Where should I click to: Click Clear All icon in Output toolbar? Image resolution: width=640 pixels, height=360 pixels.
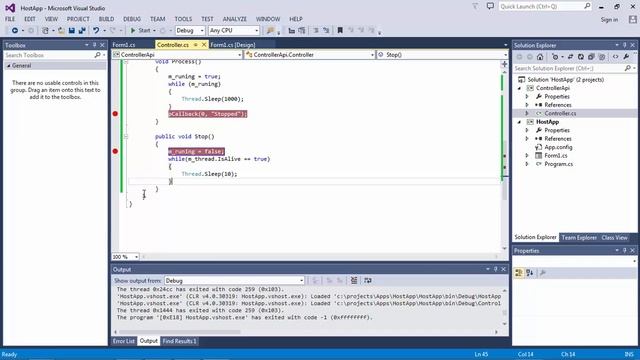(x=354, y=280)
